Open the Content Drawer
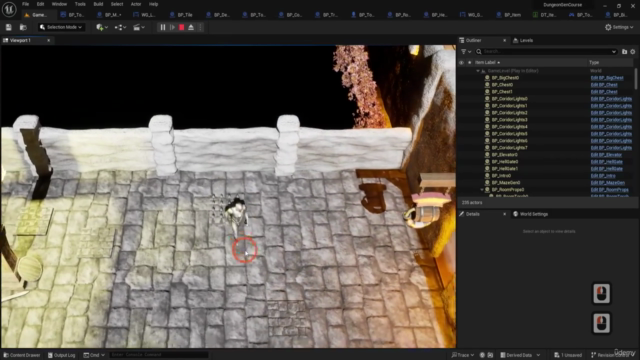The image size is (640, 360). pyautogui.click(x=22, y=355)
